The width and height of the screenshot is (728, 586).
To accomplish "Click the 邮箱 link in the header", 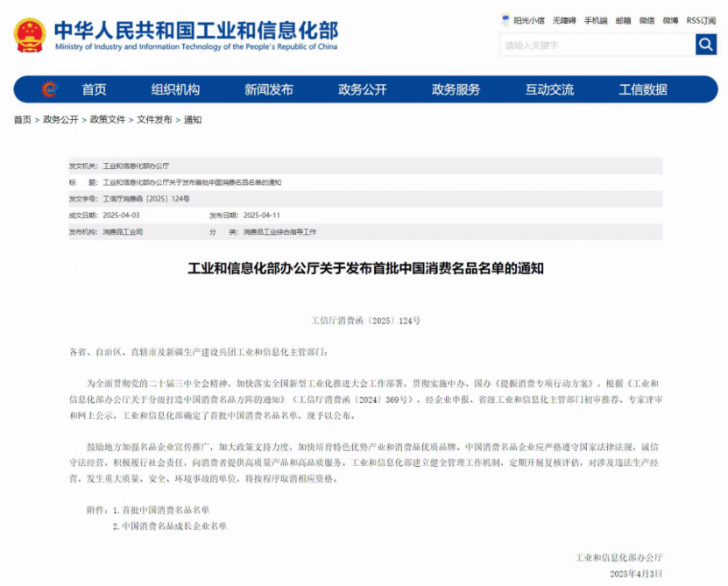I will click(623, 20).
